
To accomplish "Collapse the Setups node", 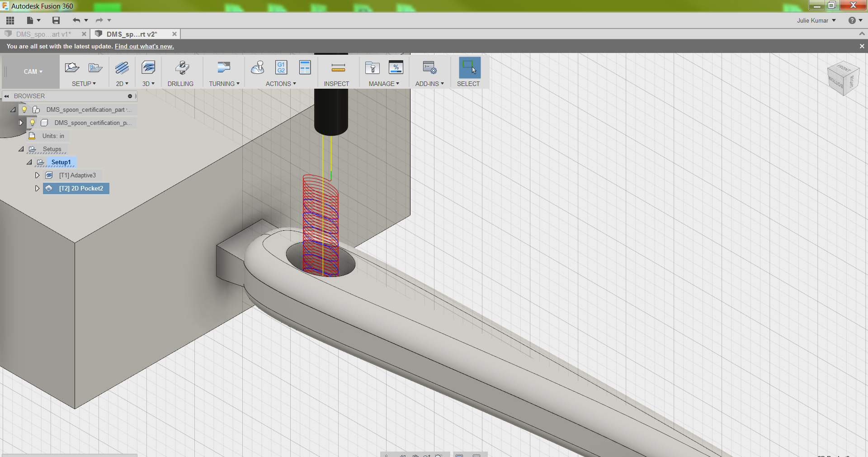I will pos(21,149).
